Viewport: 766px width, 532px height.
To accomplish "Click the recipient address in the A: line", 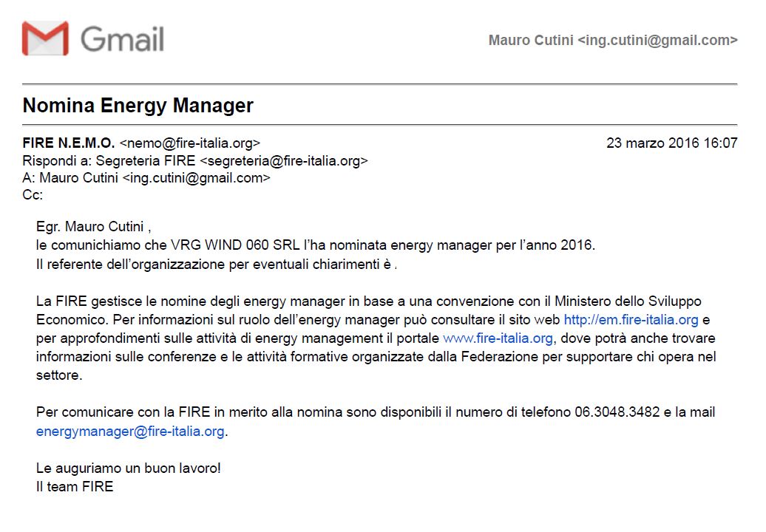I will 196,177.
